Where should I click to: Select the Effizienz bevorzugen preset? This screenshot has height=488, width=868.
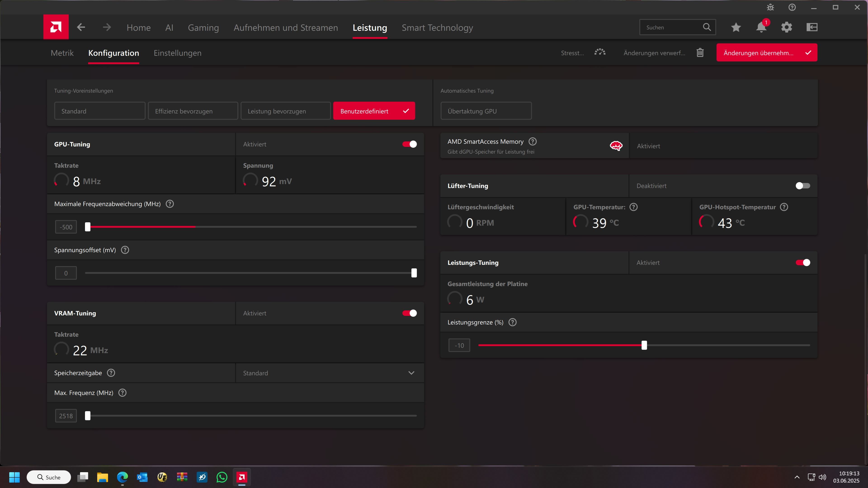[x=193, y=111]
